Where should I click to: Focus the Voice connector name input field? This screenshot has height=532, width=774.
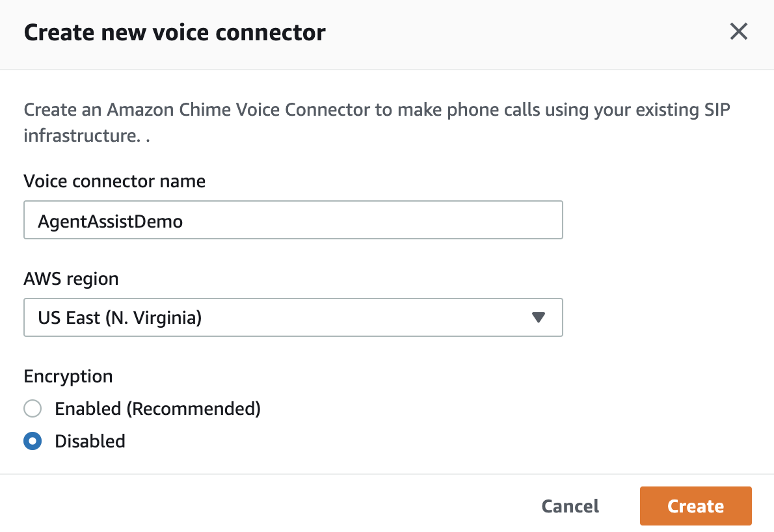[293, 220]
